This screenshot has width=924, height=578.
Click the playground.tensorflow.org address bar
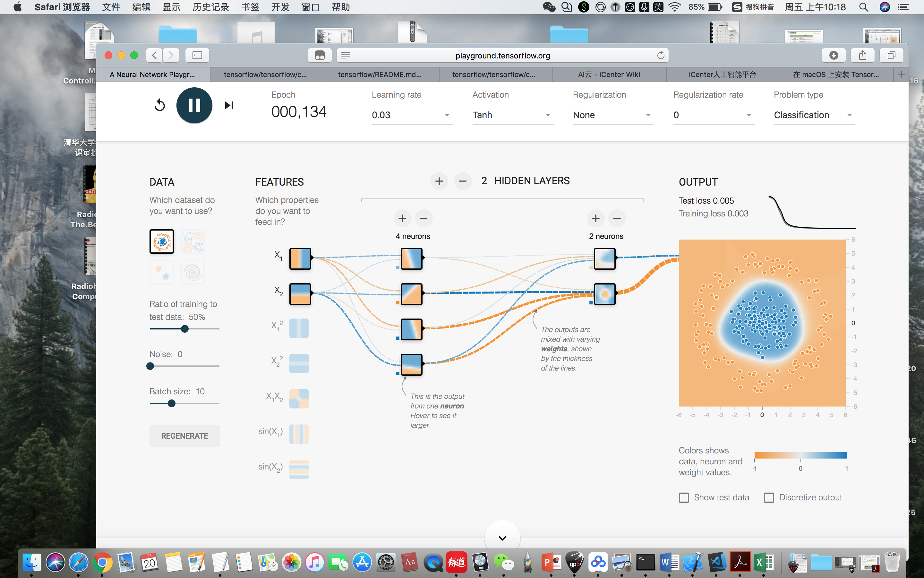tap(502, 56)
